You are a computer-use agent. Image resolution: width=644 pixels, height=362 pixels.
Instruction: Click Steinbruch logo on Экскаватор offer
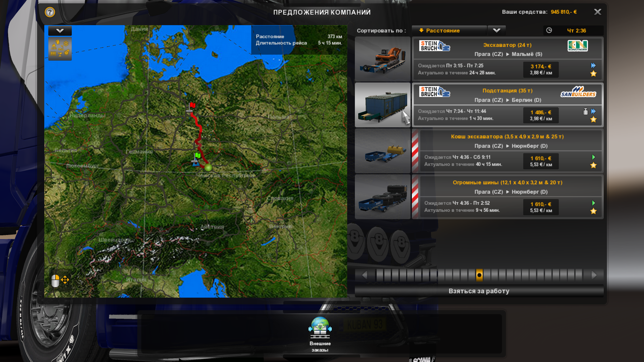[434, 46]
